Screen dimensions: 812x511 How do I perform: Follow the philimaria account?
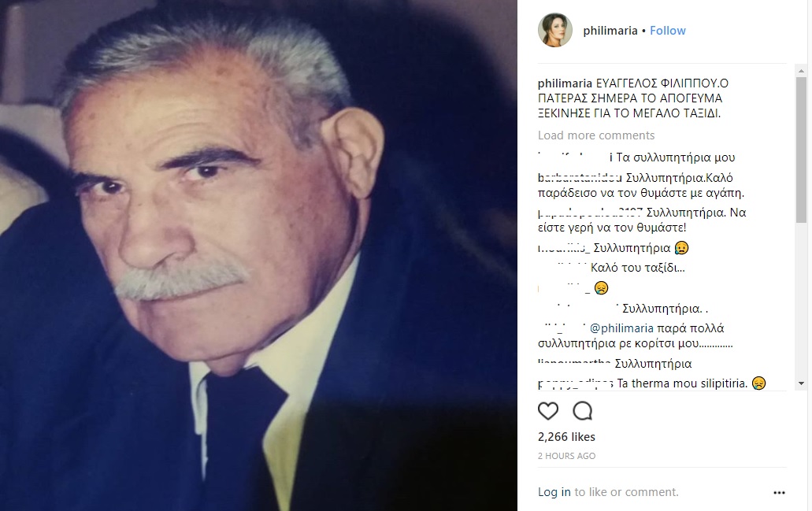pos(668,31)
